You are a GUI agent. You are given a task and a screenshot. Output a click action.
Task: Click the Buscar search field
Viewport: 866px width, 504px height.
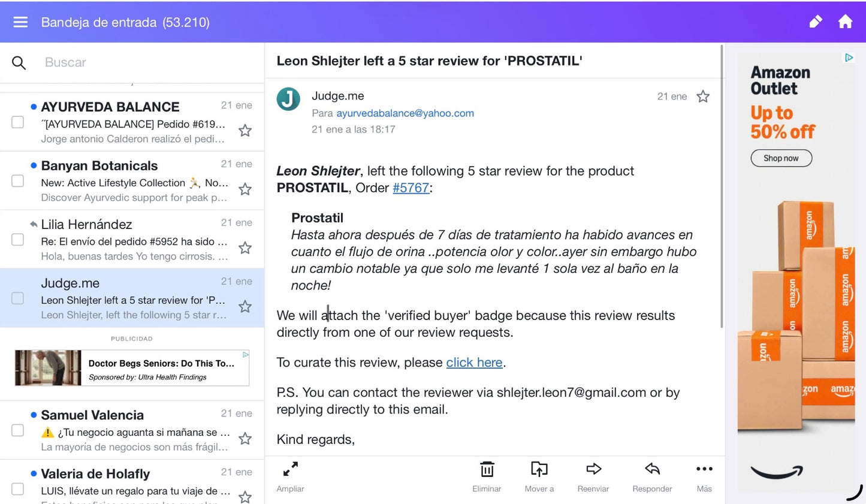click(x=150, y=62)
